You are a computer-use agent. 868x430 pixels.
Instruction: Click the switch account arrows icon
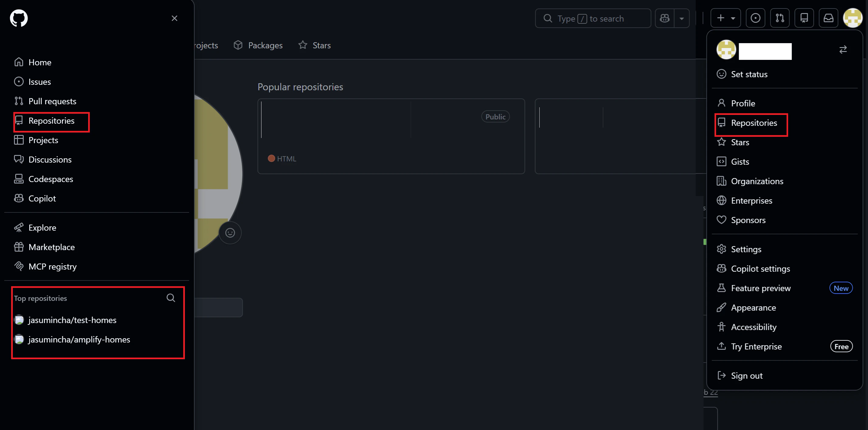tap(843, 50)
